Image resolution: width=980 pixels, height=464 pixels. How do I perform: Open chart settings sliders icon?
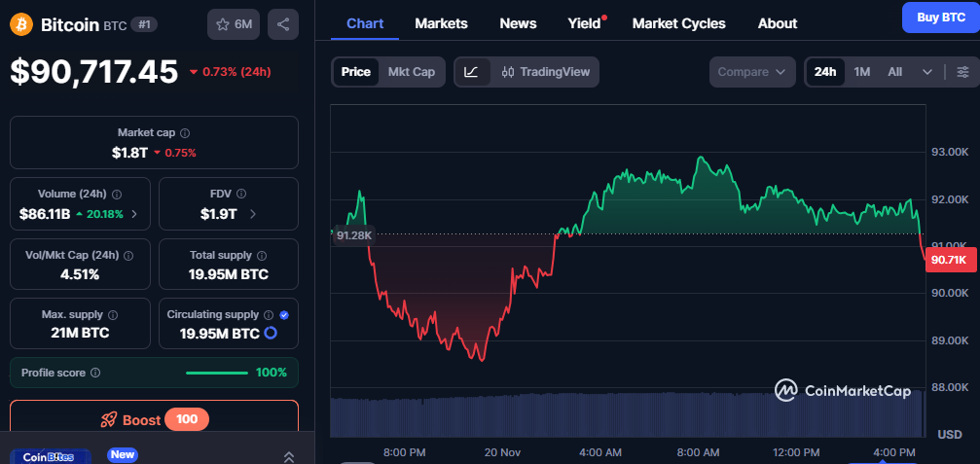point(962,72)
